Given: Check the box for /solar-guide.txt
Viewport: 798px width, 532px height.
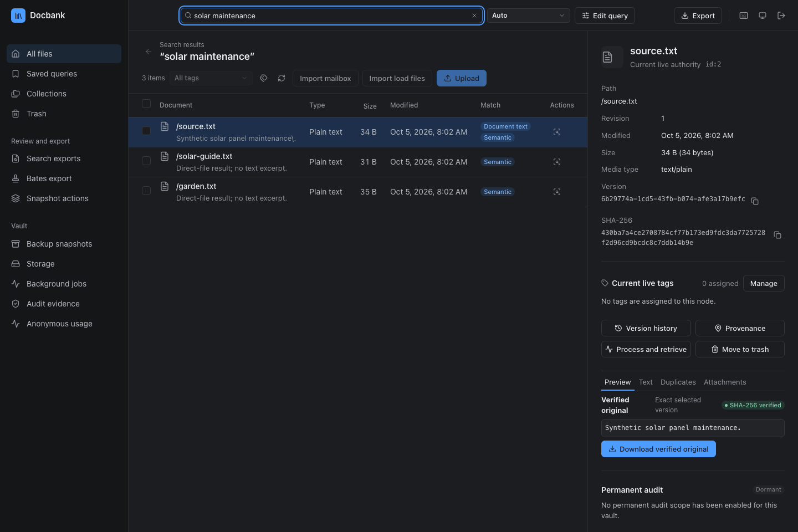Looking at the screenshot, I should pos(146,161).
